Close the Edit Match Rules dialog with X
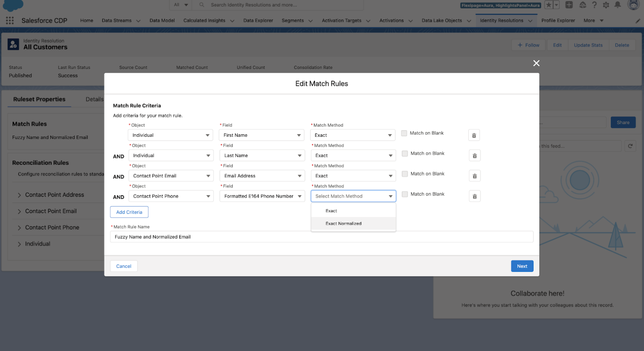This screenshot has height=351, width=644. coord(536,63)
